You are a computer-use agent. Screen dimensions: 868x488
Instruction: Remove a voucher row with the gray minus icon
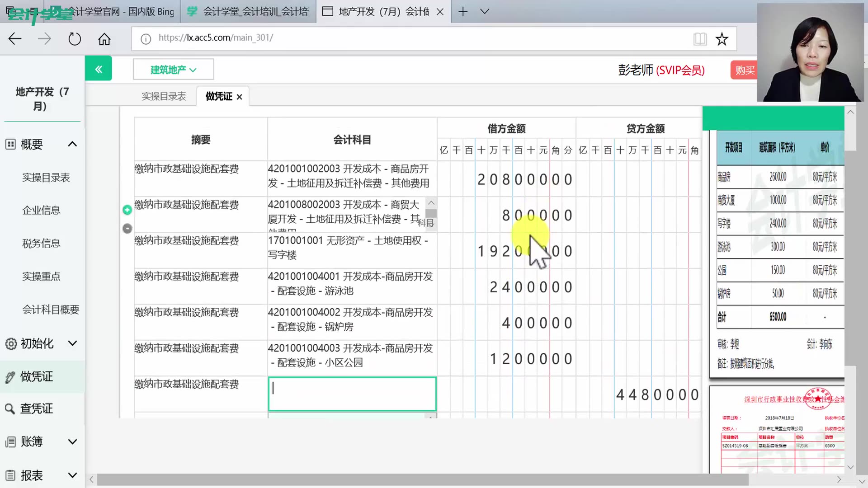coord(127,229)
